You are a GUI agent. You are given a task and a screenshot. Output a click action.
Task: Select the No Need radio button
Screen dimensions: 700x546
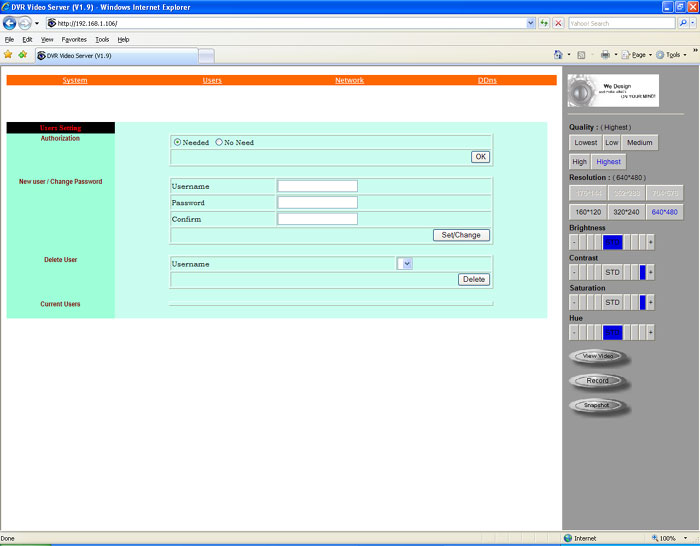point(218,143)
